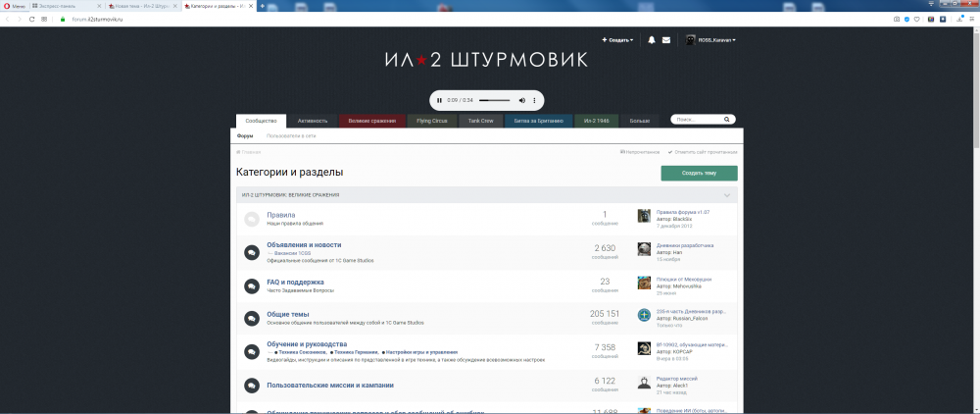Switch to the Сообщество tab
This screenshot has width=980, height=414.
pos(262,121)
